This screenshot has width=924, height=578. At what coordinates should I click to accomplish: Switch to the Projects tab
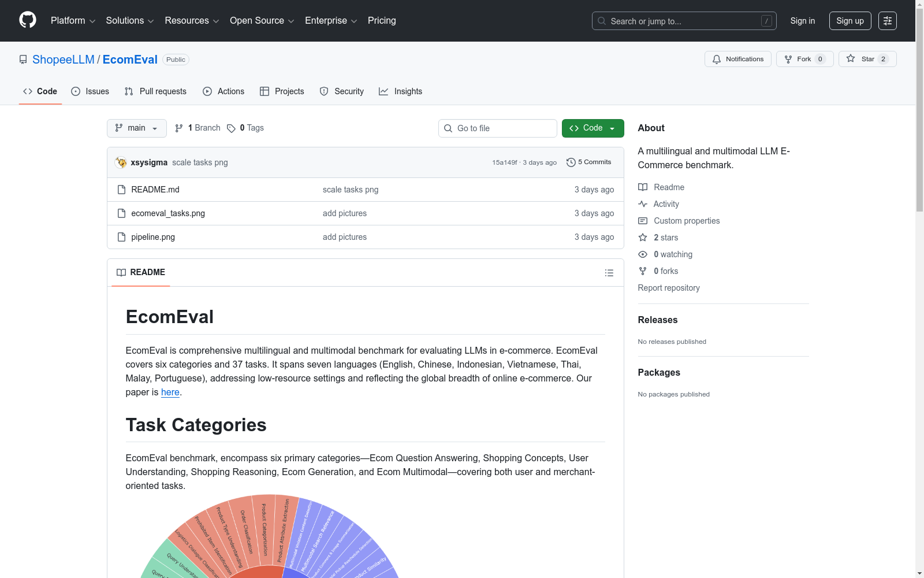click(282, 91)
